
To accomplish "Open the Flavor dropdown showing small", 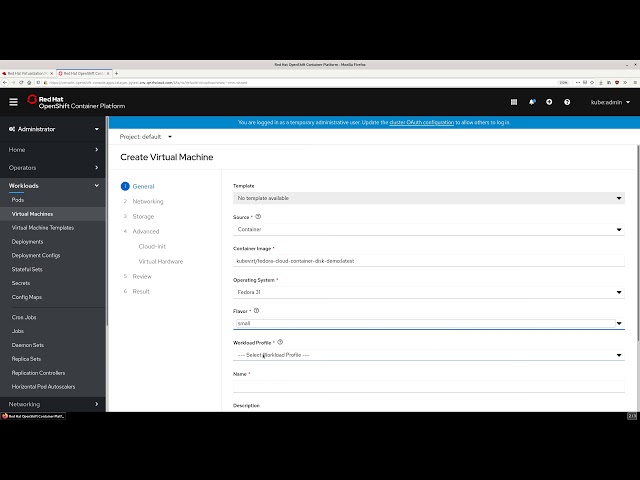I will point(429,323).
